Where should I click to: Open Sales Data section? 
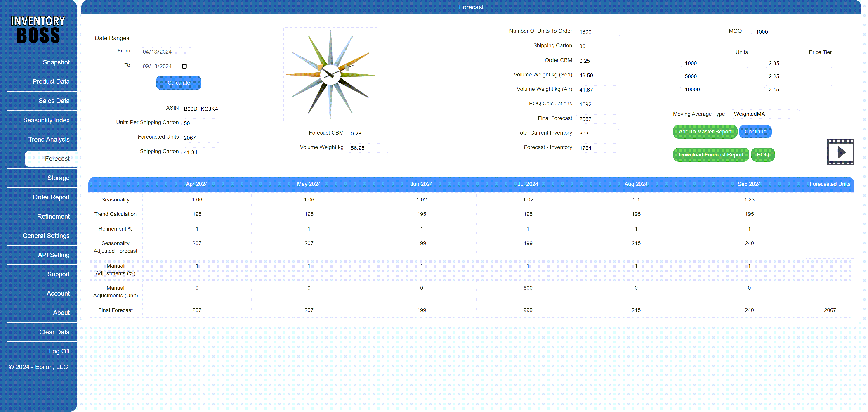coord(54,101)
